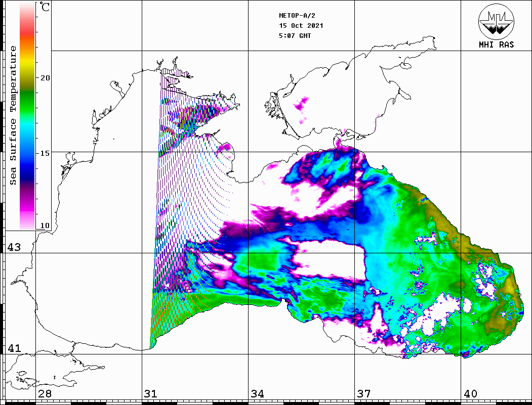This screenshot has width=532, height=405.
Task: Click the 'Sea Surface Temperature' vertical label
Action: tap(13, 115)
